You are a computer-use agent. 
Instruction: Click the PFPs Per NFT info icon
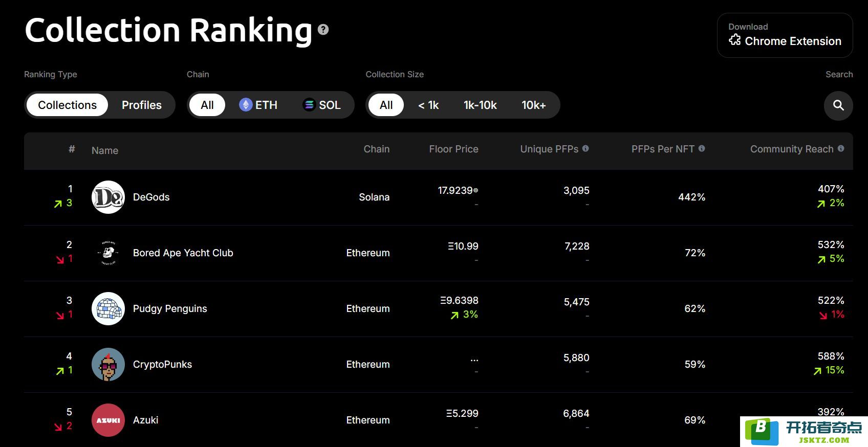[x=702, y=148]
